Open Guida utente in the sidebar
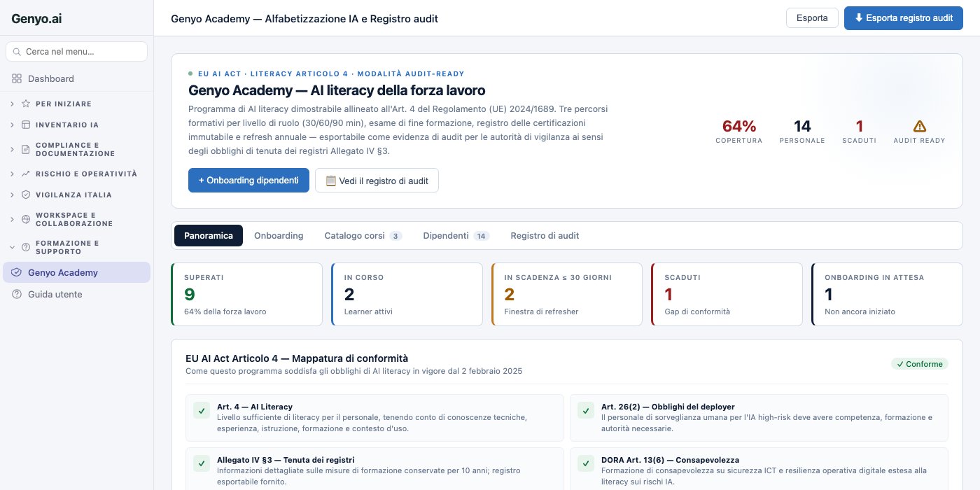980x490 pixels. (x=76, y=295)
